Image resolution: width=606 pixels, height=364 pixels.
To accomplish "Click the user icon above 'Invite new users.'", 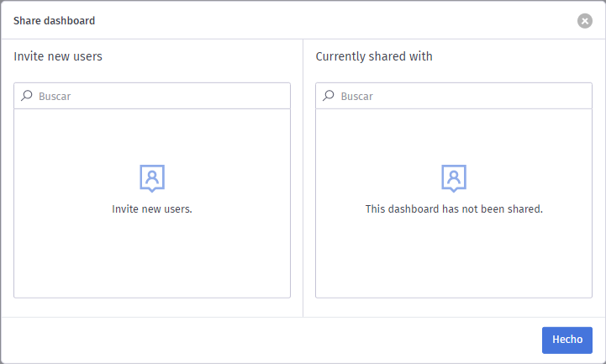I will point(152,178).
